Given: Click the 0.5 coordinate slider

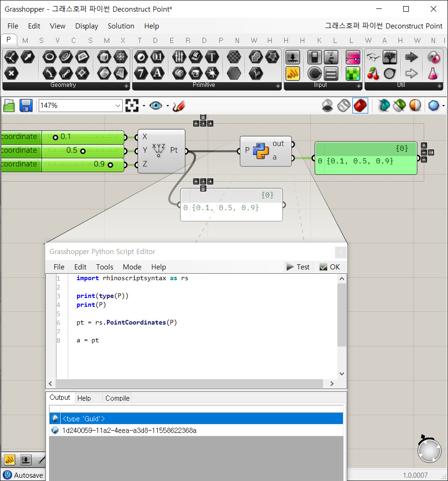Looking at the screenshot, I should coord(62,151).
